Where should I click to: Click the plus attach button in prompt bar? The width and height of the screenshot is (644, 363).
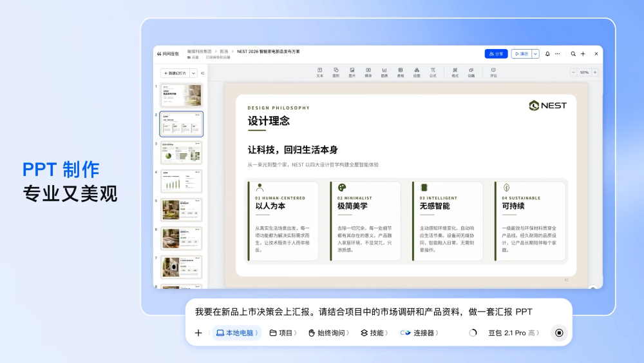(x=198, y=333)
